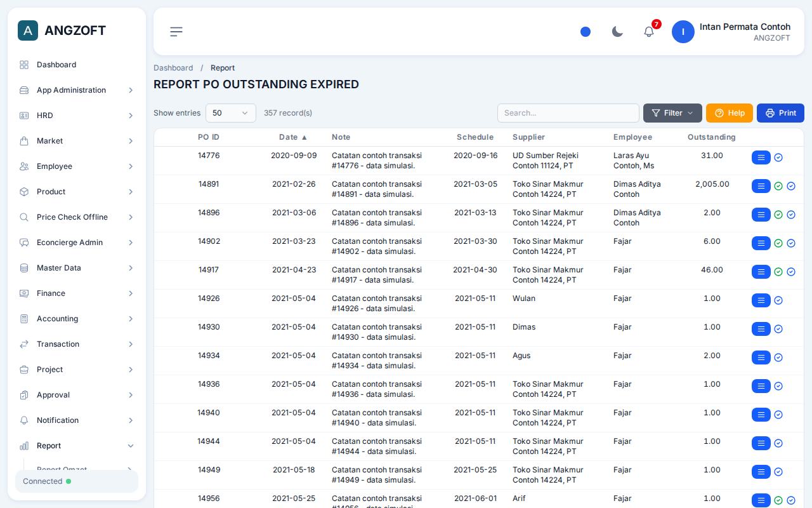Viewport: 812px width, 508px height.
Task: Open the Price Check Offline sidebar menu
Action: click(x=77, y=217)
